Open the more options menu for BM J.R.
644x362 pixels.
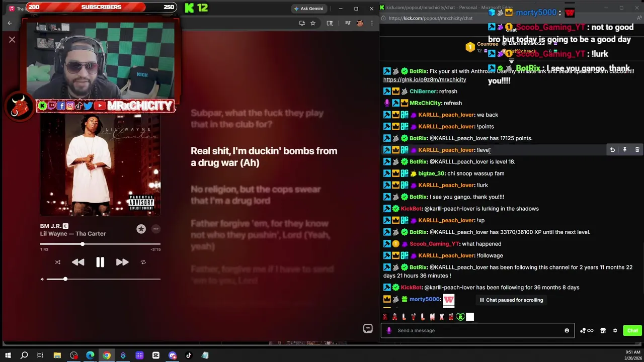(156, 229)
